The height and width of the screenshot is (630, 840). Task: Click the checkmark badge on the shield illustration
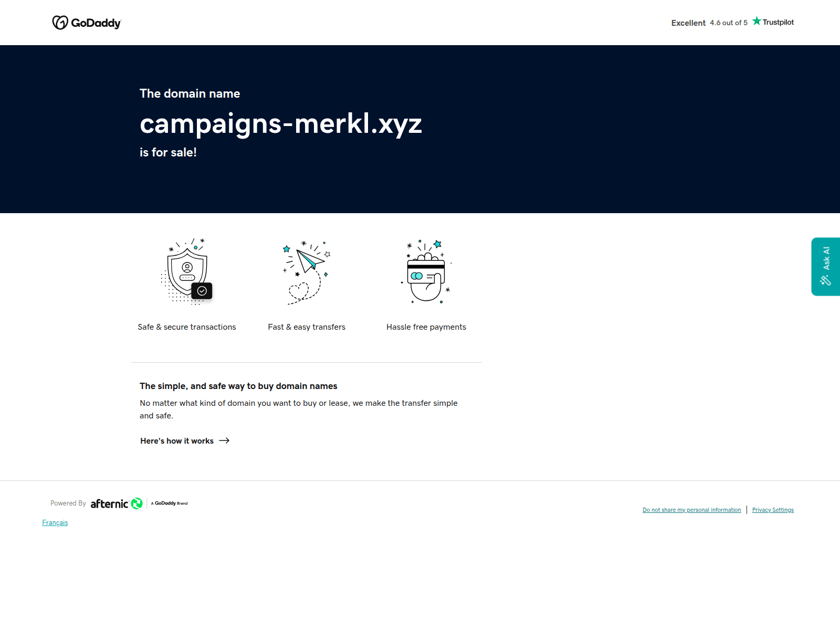pyautogui.click(x=201, y=291)
